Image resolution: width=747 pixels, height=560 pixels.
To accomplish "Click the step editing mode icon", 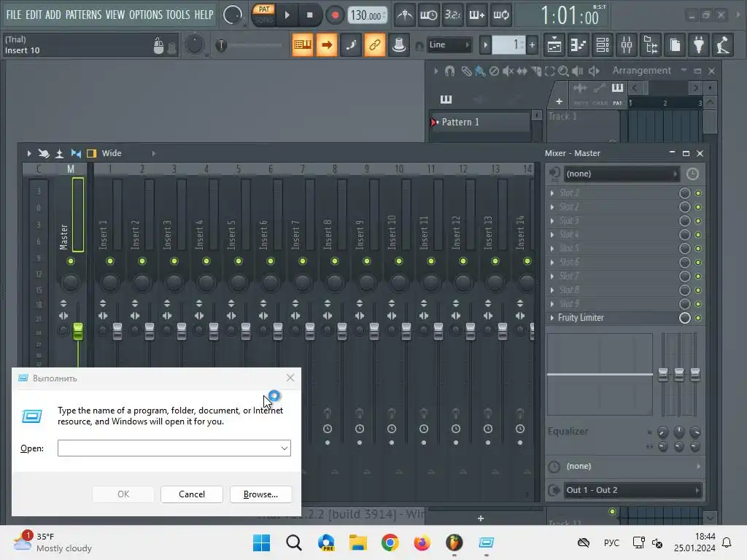I will pos(351,45).
